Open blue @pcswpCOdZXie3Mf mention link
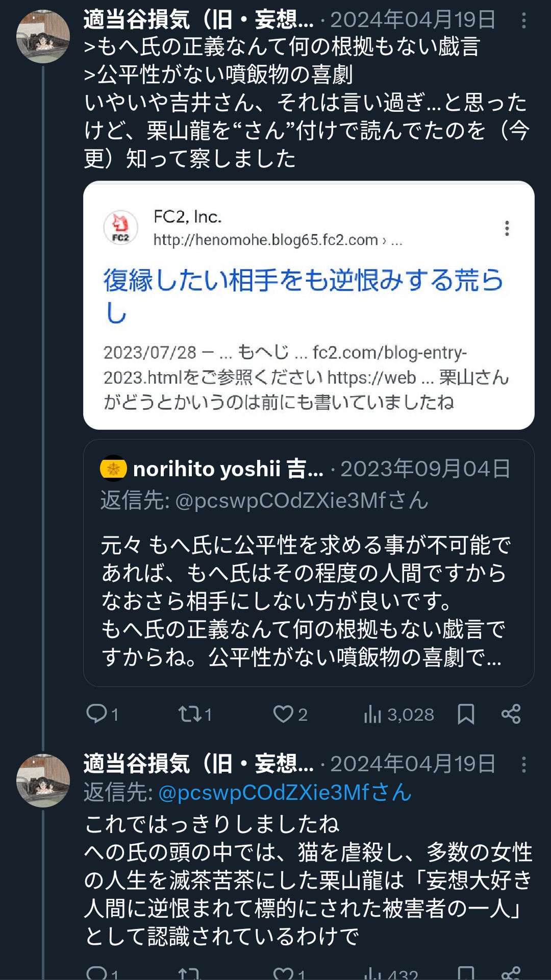 285,793
